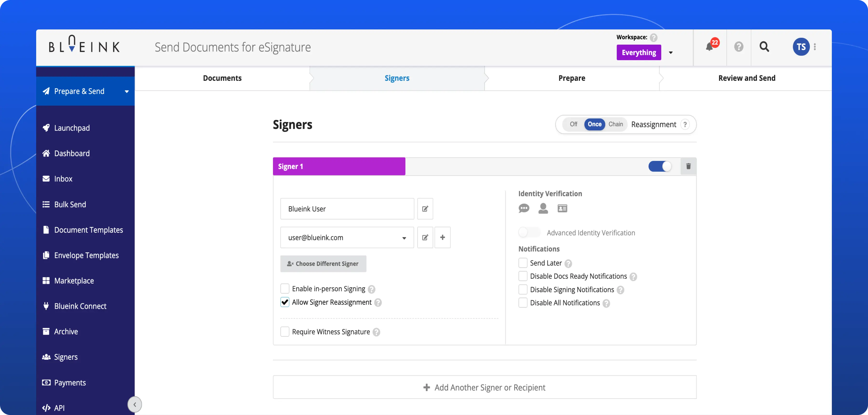Edit the Blueink User signer name
The image size is (868, 415).
click(425, 209)
